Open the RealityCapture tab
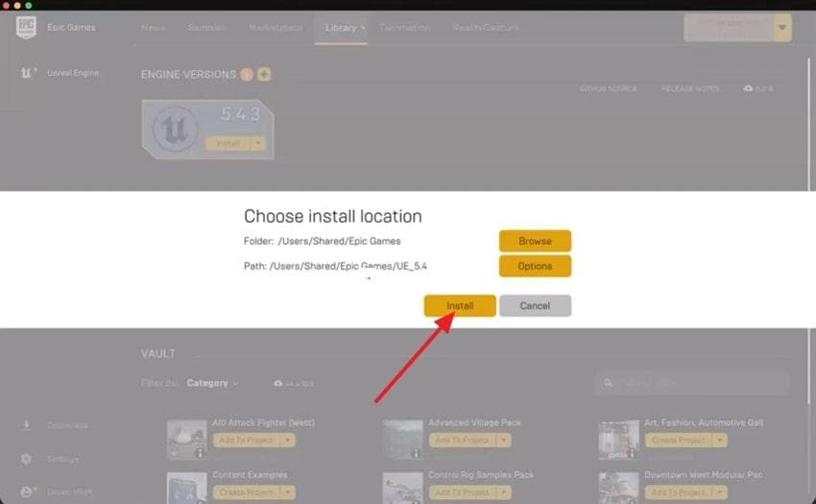 (x=485, y=27)
